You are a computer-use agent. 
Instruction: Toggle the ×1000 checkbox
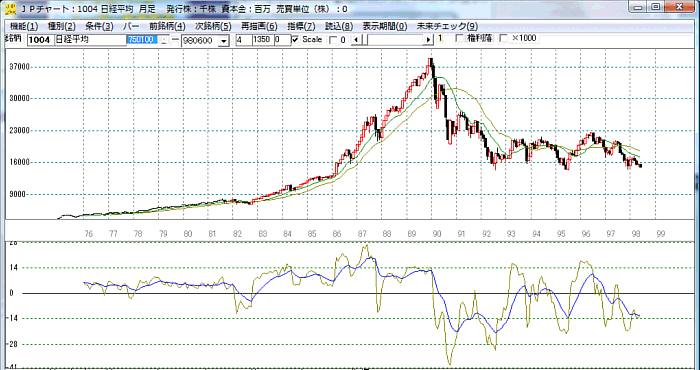point(504,39)
